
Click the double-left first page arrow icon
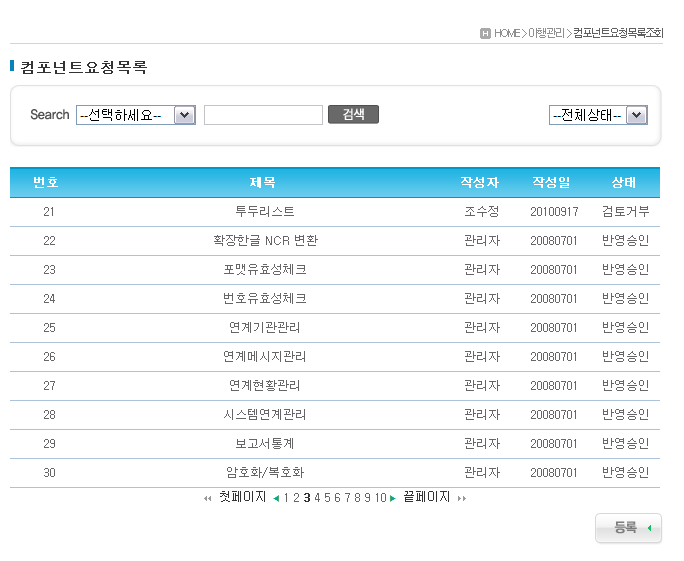(207, 498)
